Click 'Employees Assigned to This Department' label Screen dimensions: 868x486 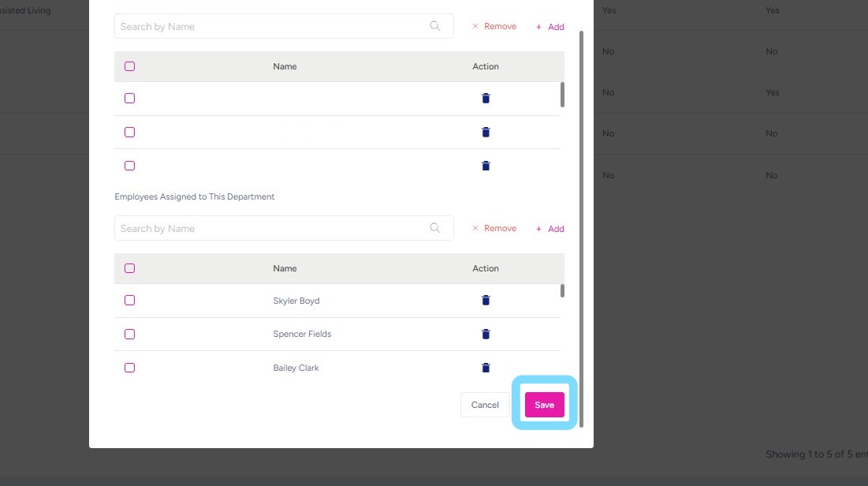pyautogui.click(x=194, y=196)
